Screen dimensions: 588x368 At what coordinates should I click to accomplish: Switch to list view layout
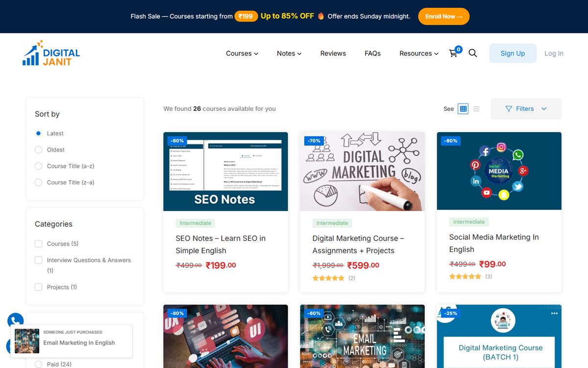click(x=476, y=109)
